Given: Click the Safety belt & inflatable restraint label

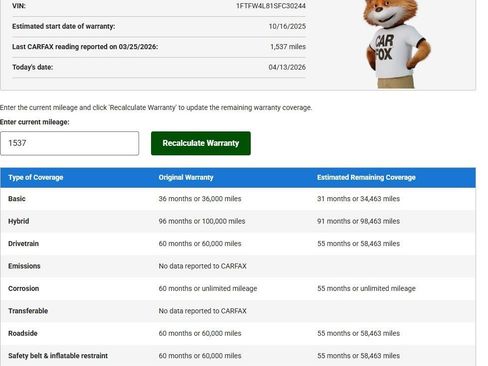Looking at the screenshot, I should click(58, 356).
